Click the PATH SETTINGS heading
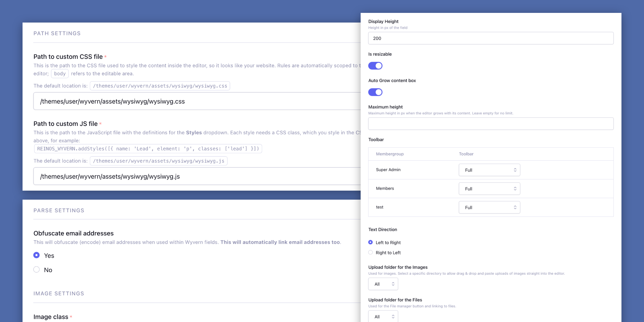Screen dimensions: 644x322 (57, 33)
